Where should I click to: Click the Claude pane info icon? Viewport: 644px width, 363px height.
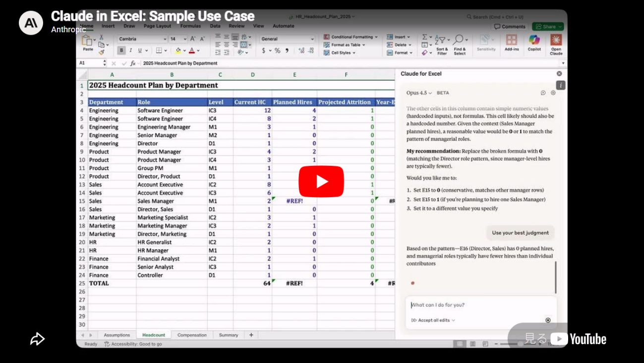point(561,85)
